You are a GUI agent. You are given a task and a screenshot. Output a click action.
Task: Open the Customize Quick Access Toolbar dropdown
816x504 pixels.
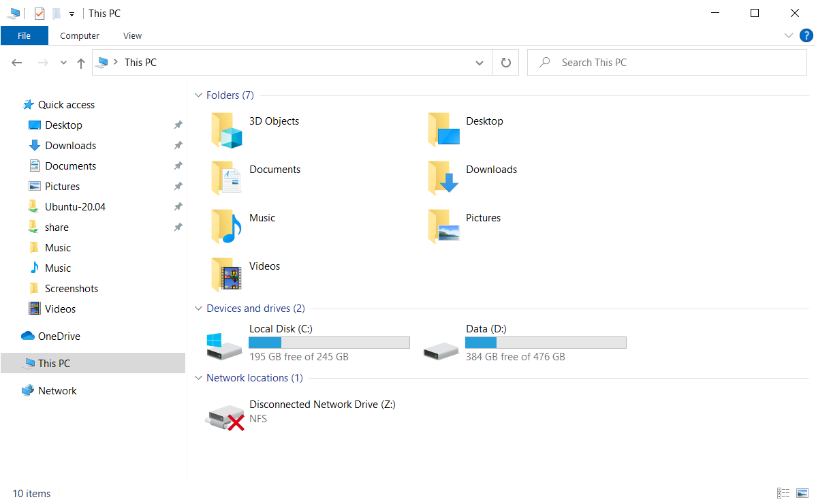point(72,14)
